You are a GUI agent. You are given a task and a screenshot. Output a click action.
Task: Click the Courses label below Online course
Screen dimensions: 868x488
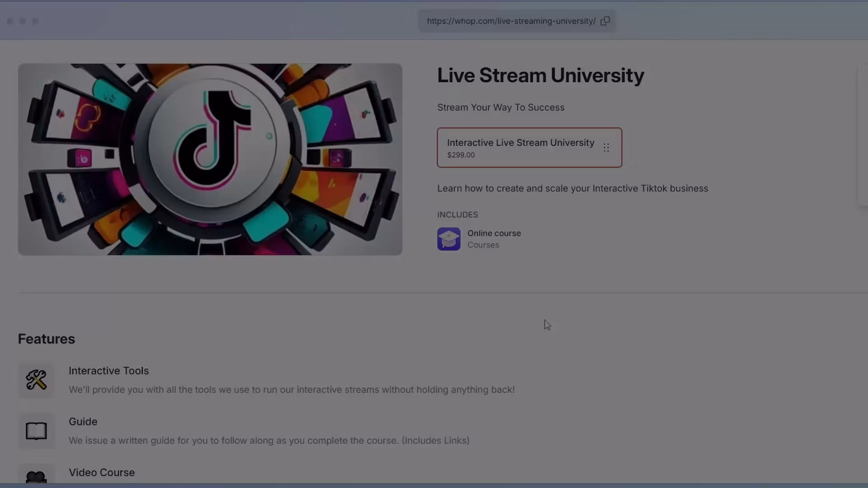click(483, 244)
